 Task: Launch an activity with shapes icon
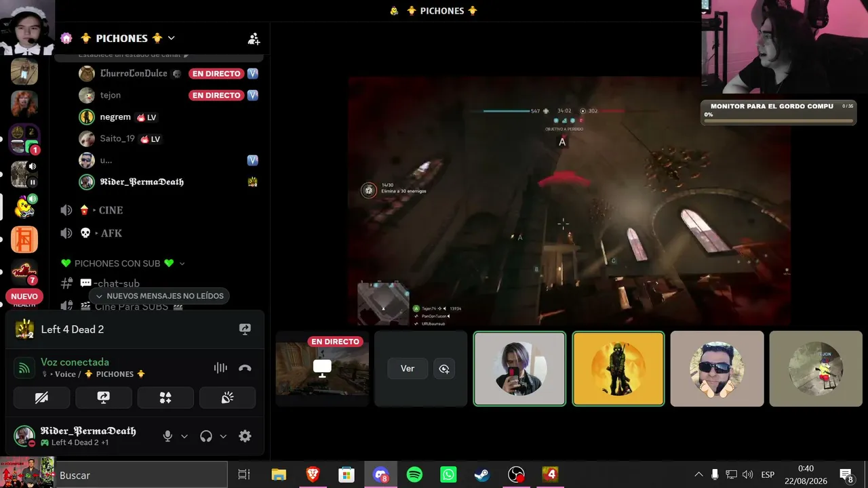pos(165,398)
